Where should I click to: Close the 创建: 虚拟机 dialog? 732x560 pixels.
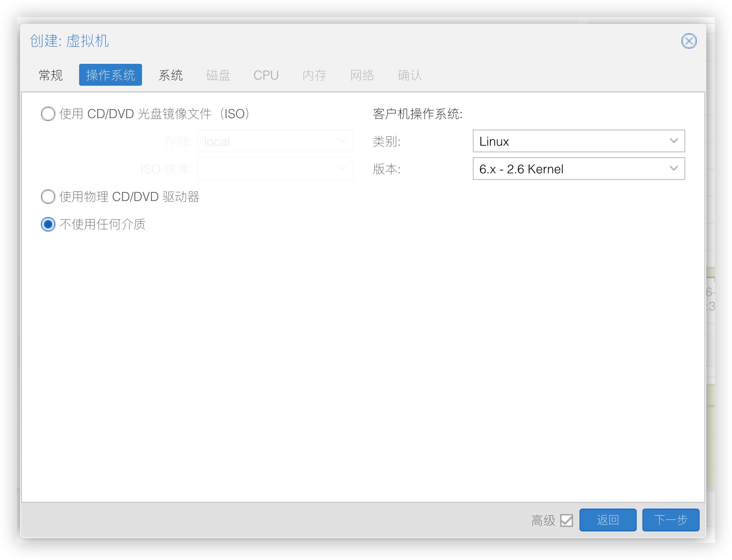[x=689, y=41]
